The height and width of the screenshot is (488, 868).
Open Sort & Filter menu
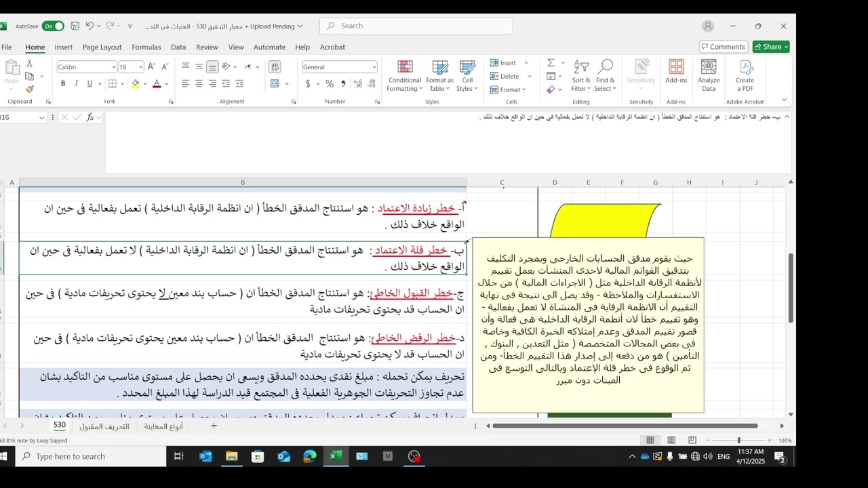click(580, 76)
